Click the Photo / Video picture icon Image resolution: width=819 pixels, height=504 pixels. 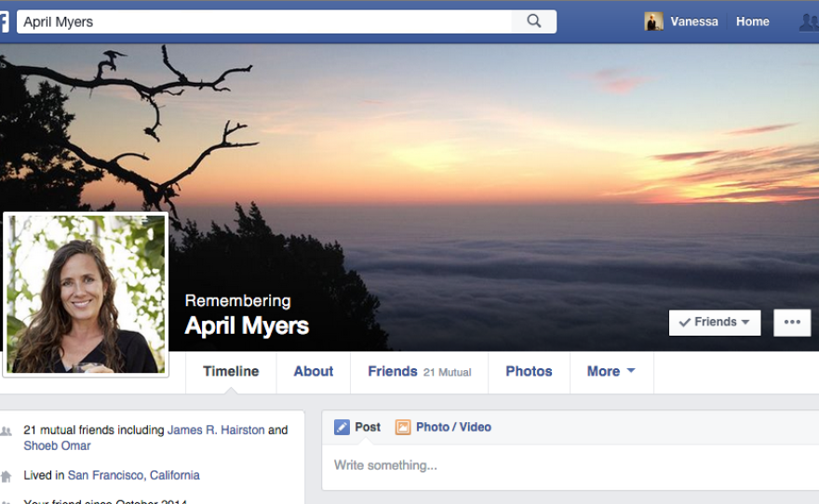(x=403, y=427)
